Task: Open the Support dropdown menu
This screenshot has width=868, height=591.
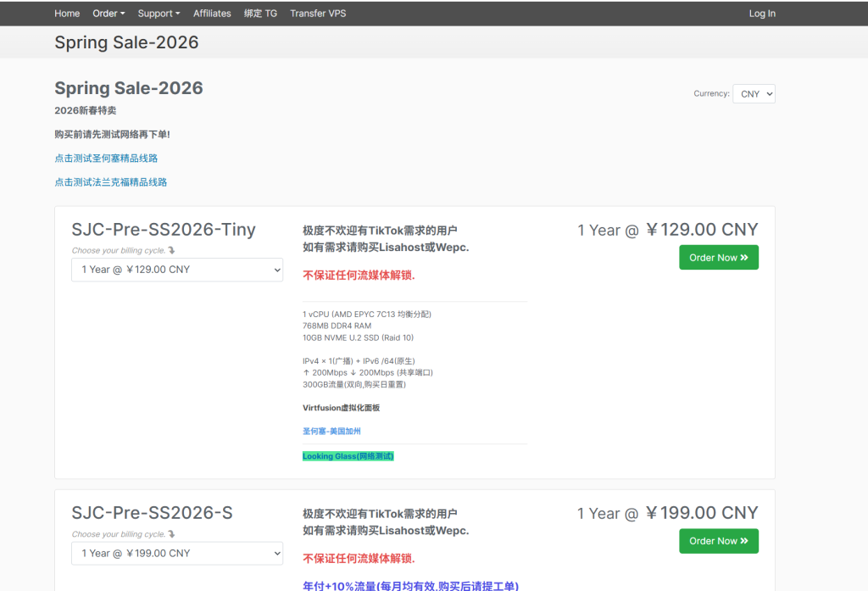Action: coord(159,14)
